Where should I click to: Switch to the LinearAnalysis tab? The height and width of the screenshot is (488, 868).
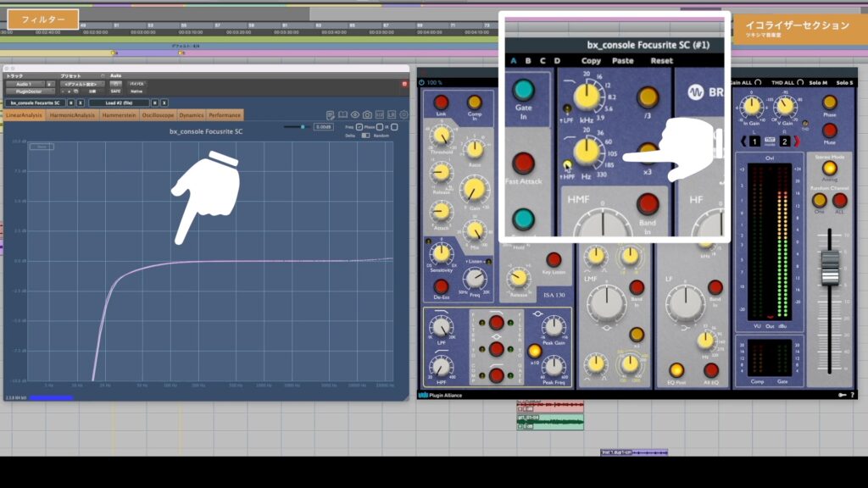pyautogui.click(x=25, y=115)
